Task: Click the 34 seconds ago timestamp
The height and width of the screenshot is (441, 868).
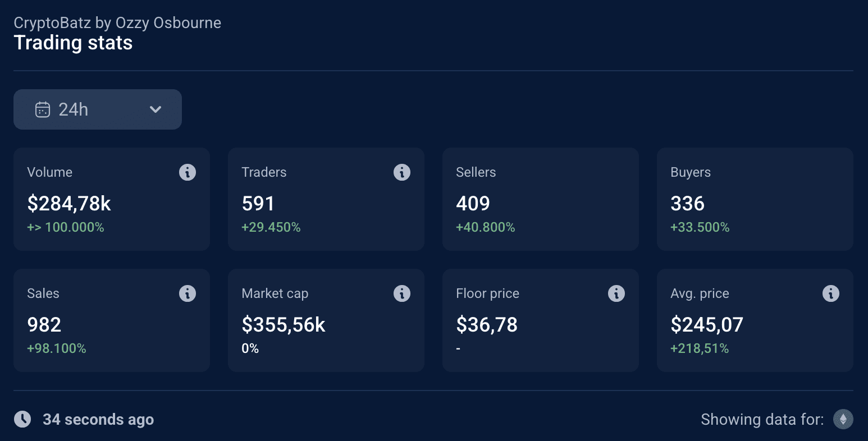Action: coord(98,420)
